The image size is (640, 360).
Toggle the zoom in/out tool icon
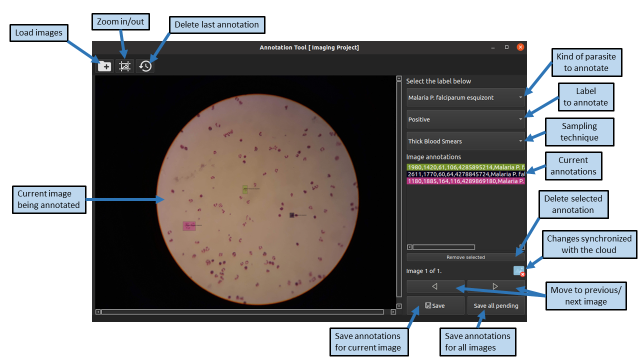tap(124, 66)
